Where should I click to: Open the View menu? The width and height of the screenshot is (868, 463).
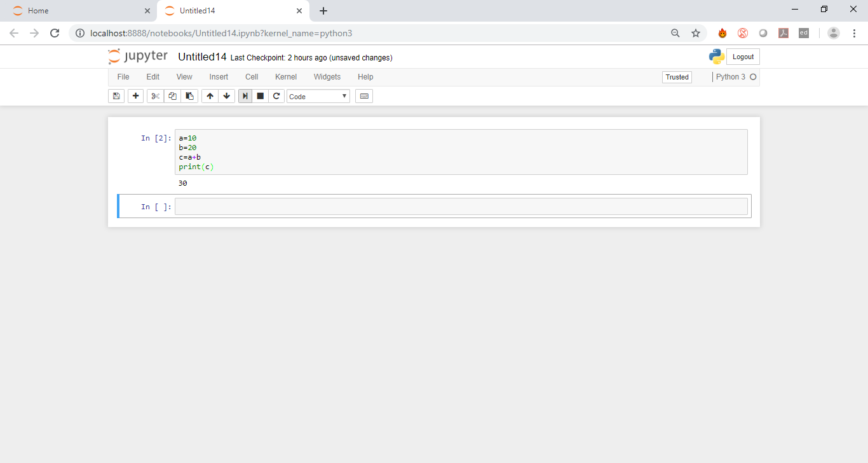pyautogui.click(x=184, y=77)
